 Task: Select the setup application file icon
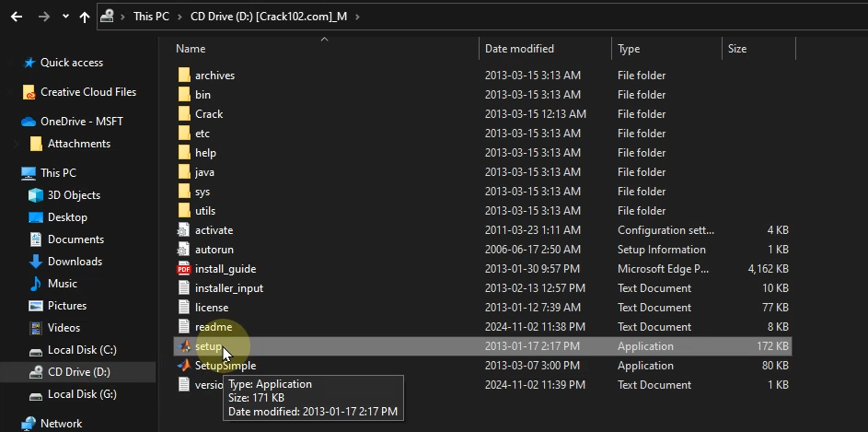click(183, 346)
